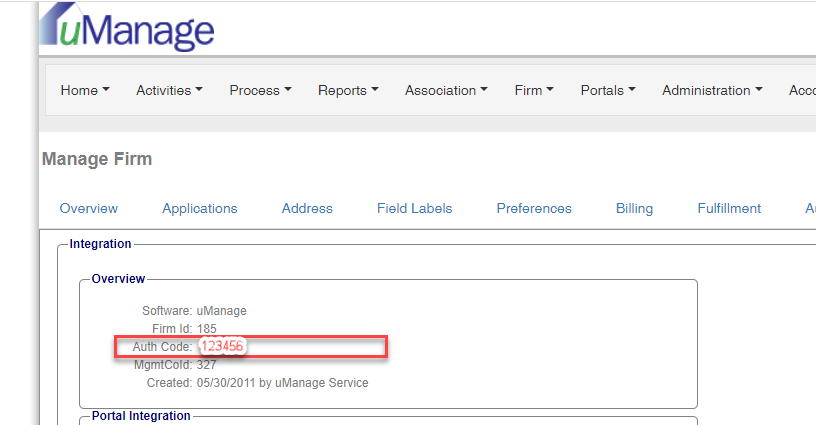Expand the Process menu
The width and height of the screenshot is (816, 425).
coord(260,91)
